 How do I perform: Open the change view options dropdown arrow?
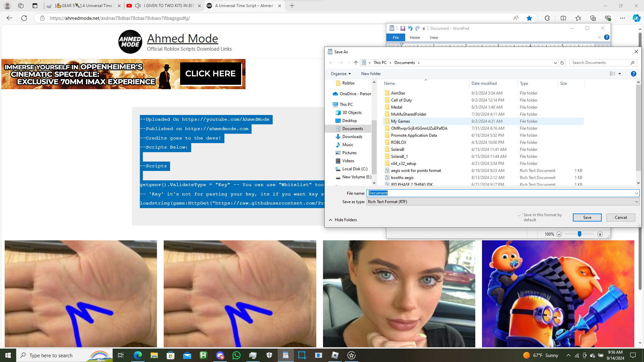tap(620, 74)
